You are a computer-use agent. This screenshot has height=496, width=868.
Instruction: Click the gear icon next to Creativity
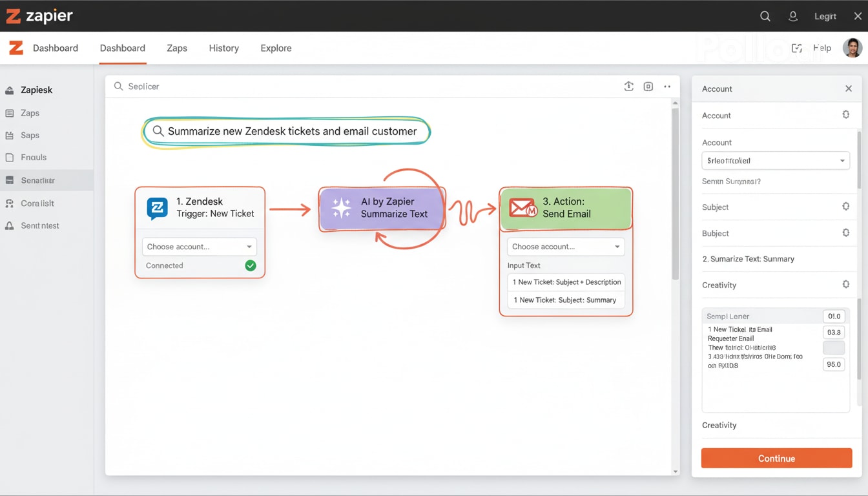[x=845, y=284]
